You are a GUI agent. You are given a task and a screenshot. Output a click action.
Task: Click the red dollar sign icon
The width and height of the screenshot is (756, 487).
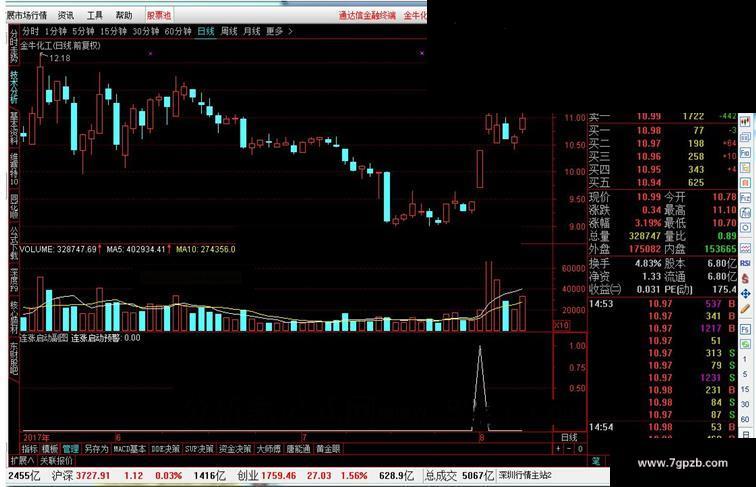point(745,278)
